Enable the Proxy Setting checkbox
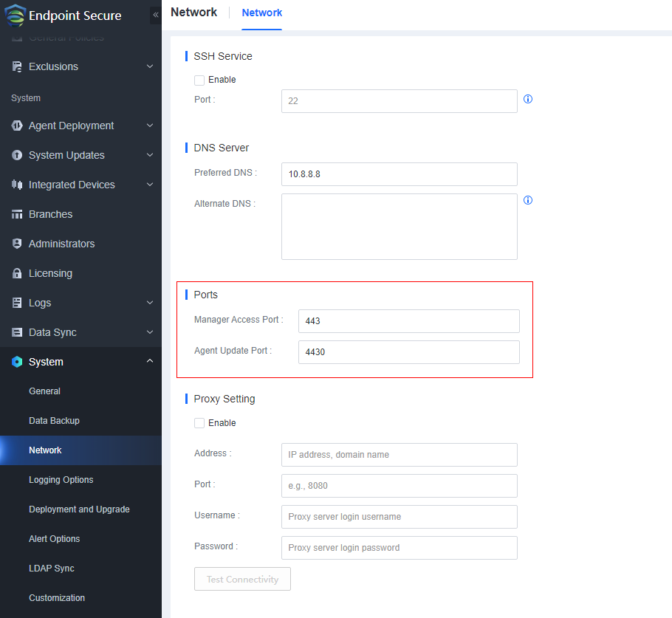This screenshot has height=618, width=672. tap(199, 423)
